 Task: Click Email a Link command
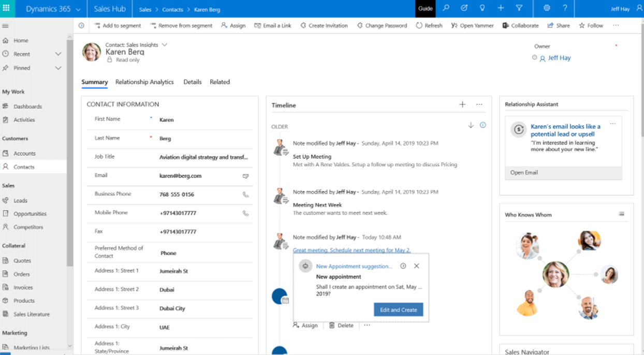(x=273, y=25)
